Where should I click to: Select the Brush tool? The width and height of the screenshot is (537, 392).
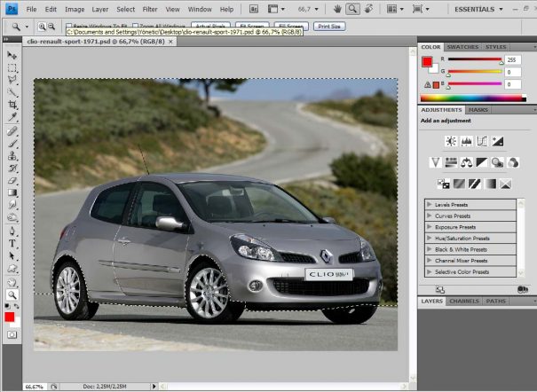[x=12, y=144]
